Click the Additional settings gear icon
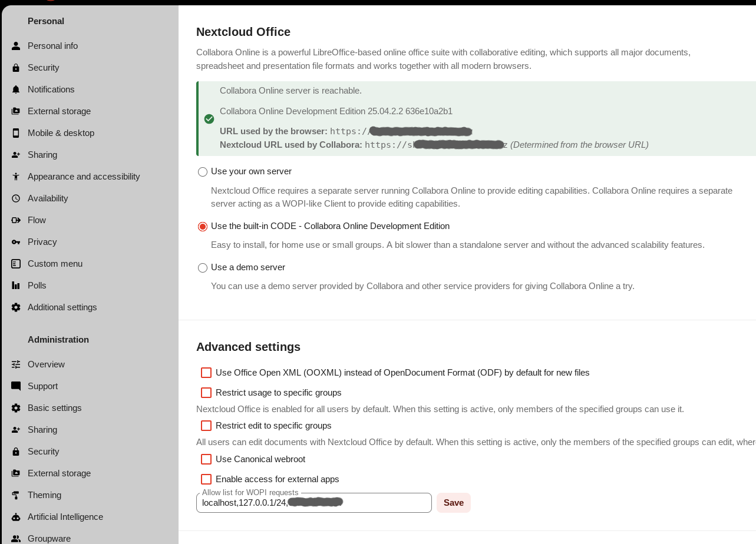The width and height of the screenshot is (756, 544). click(x=16, y=307)
